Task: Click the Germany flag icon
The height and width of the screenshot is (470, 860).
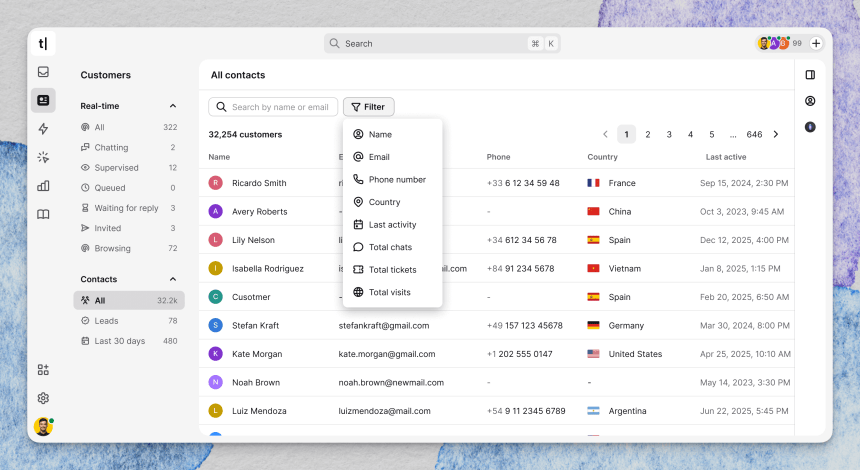Action: point(593,325)
